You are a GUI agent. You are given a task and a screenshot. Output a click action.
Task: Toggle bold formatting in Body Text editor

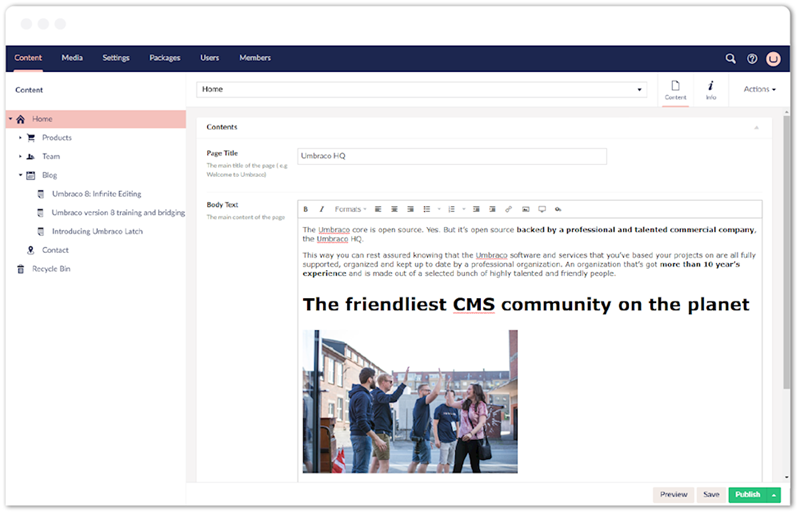(306, 209)
